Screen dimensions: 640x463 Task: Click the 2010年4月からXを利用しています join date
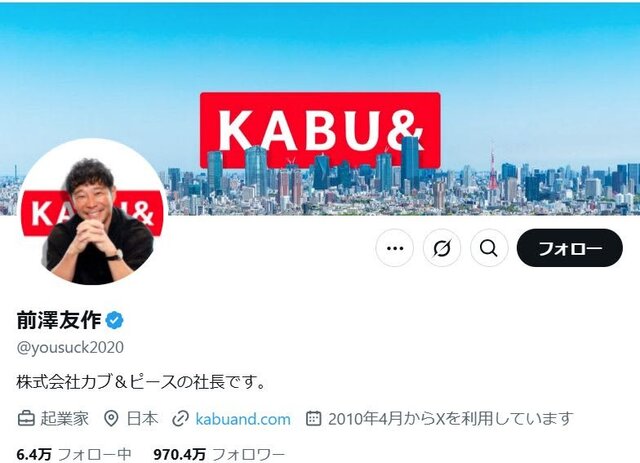[451, 419]
